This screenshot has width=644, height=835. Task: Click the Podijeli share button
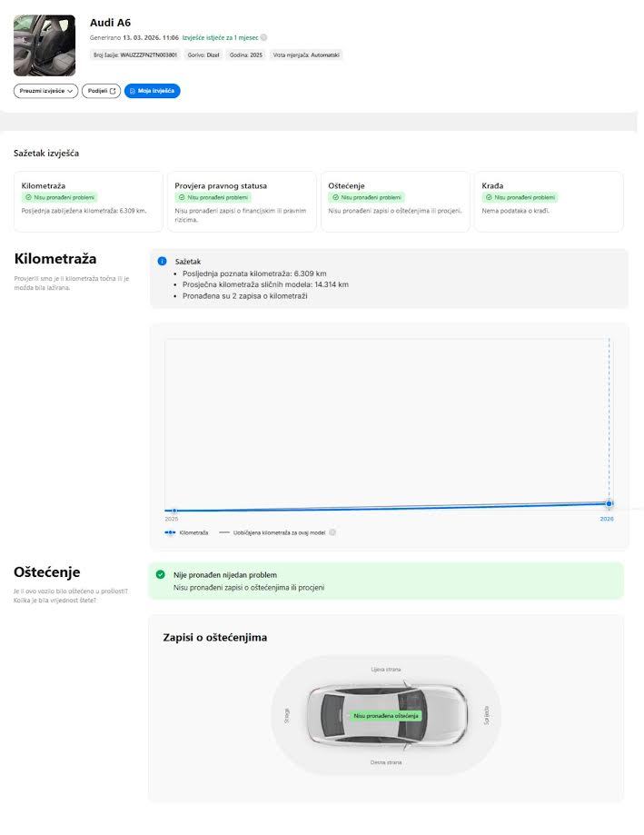click(101, 91)
